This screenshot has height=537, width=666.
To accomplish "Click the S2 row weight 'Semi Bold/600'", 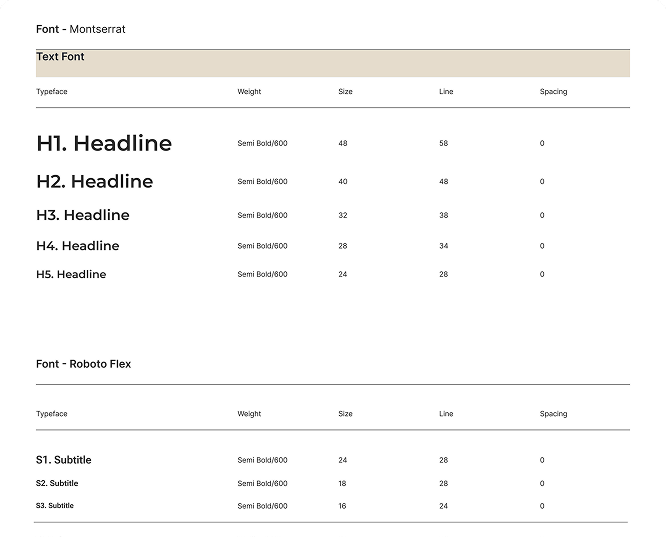I will tap(262, 483).
